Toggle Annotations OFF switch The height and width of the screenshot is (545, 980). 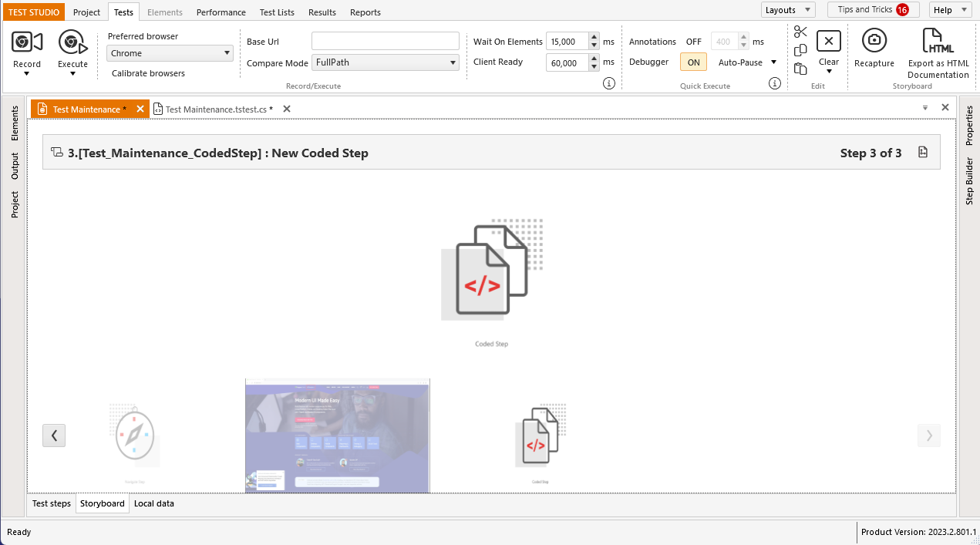point(693,42)
